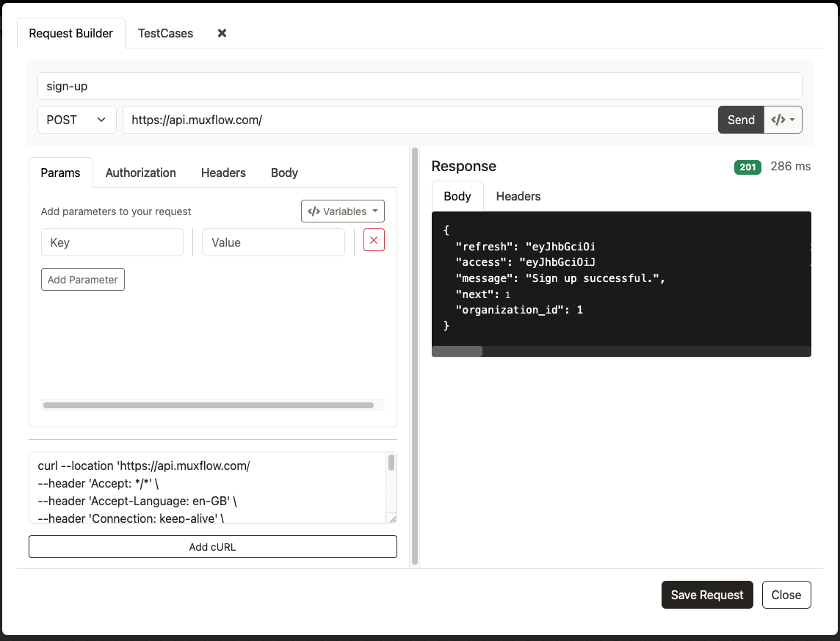The width and height of the screenshot is (840, 641).
Task: Click Add Parameter
Action: pos(82,279)
